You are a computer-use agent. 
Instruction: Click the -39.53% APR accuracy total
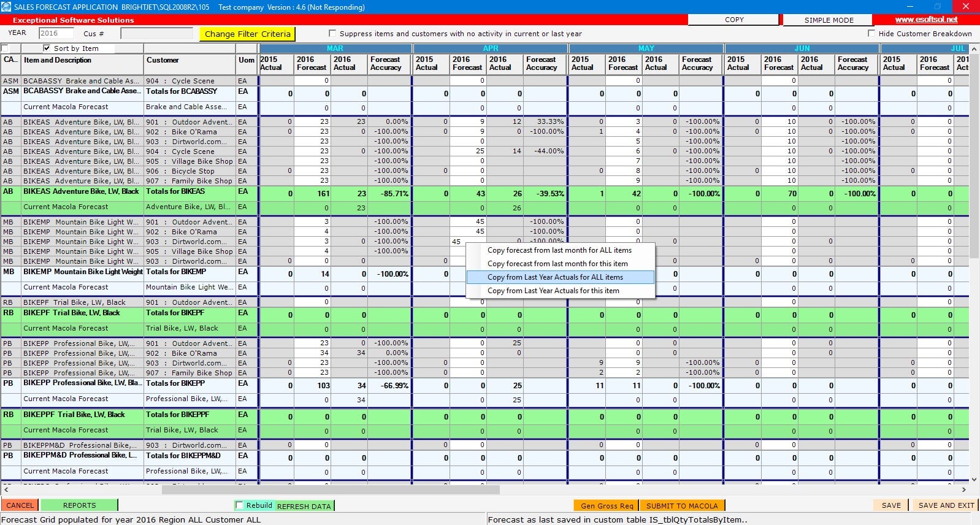click(545, 193)
